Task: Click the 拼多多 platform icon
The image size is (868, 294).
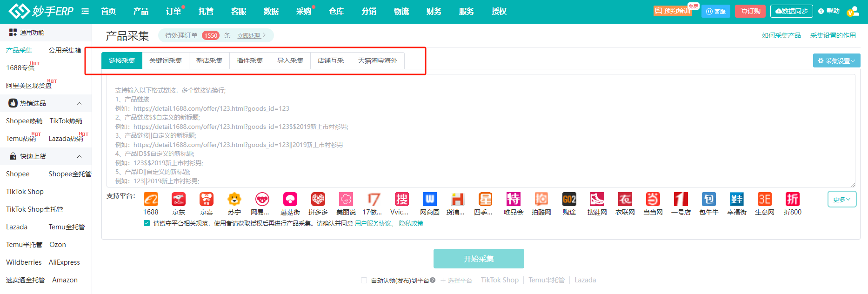Action: [x=318, y=200]
